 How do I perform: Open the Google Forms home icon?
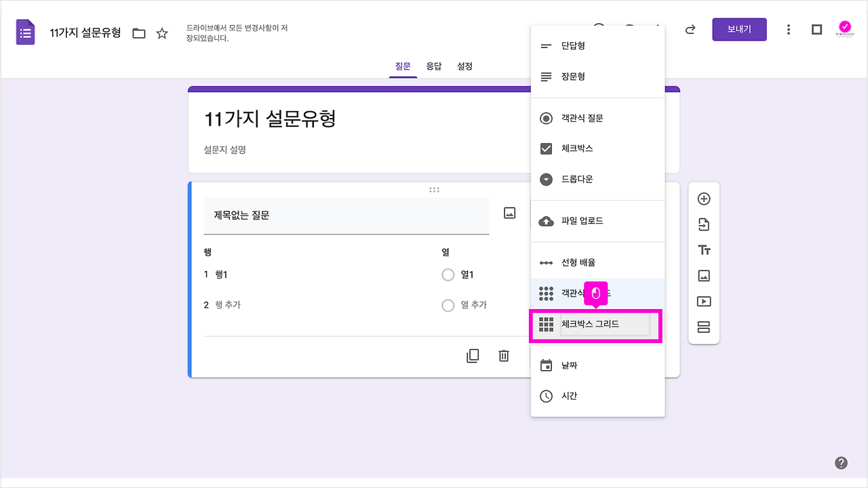25,32
